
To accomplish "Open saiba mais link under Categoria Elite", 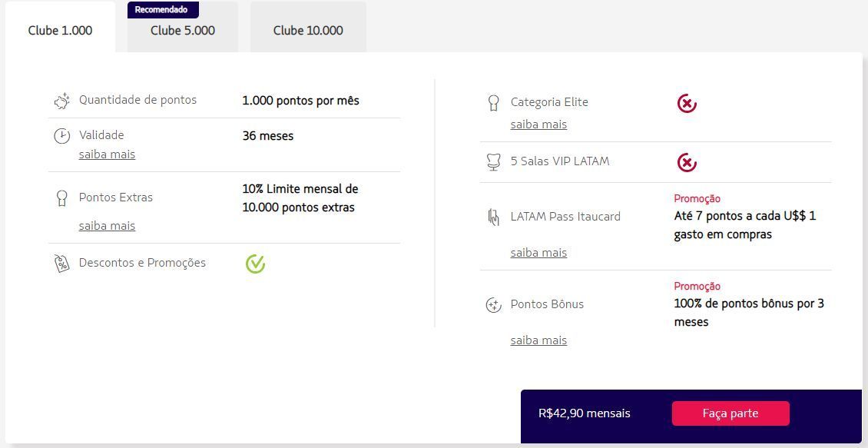I will tap(538, 124).
